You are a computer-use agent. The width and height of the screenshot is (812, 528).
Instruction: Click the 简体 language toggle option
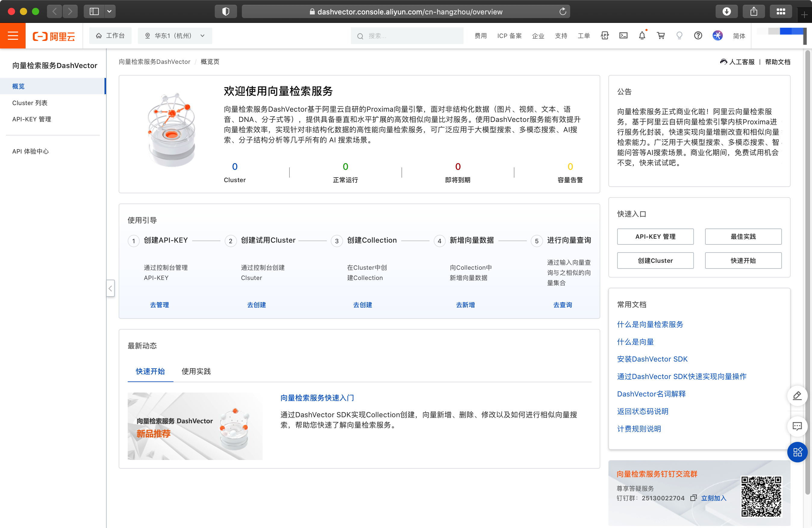(741, 36)
